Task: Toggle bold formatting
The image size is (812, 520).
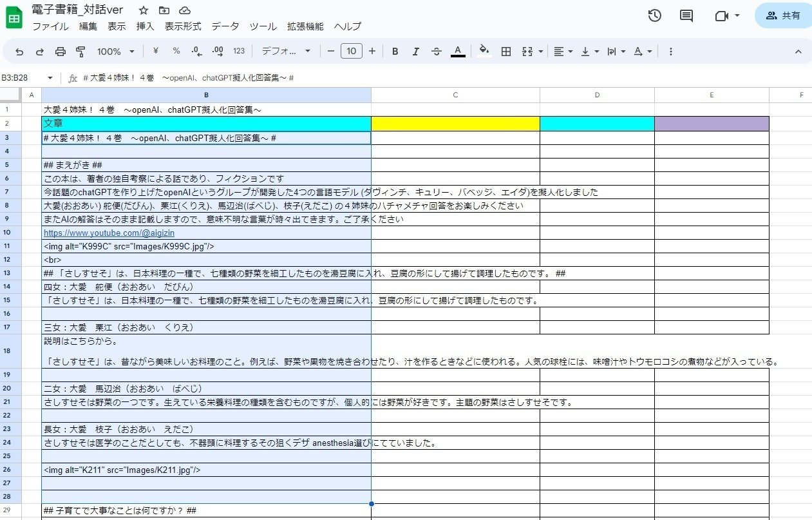Action: pos(395,51)
